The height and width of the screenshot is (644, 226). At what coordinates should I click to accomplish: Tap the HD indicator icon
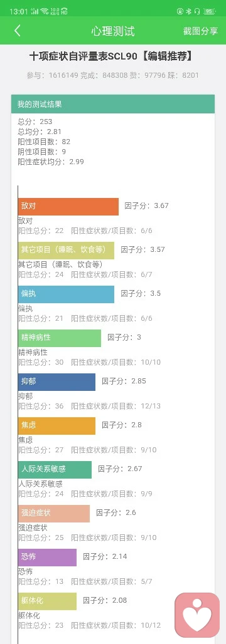64,11
